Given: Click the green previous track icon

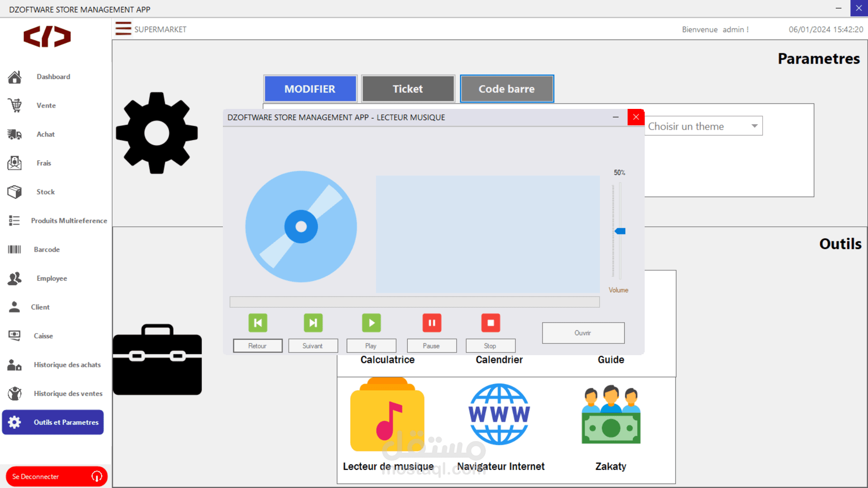Looking at the screenshot, I should [x=258, y=323].
